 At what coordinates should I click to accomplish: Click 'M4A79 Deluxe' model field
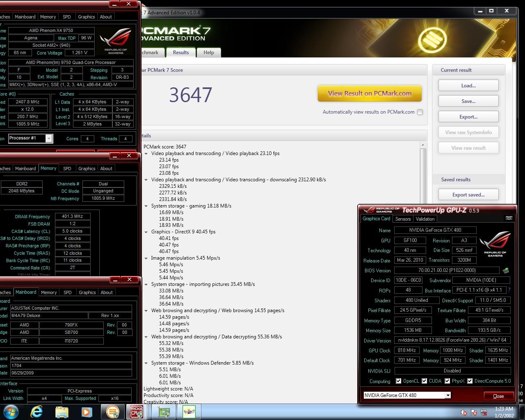[x=48, y=315]
